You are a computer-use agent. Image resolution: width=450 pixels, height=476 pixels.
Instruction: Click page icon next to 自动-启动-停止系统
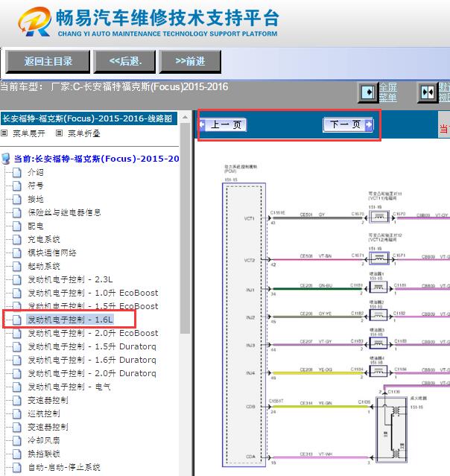(x=17, y=467)
